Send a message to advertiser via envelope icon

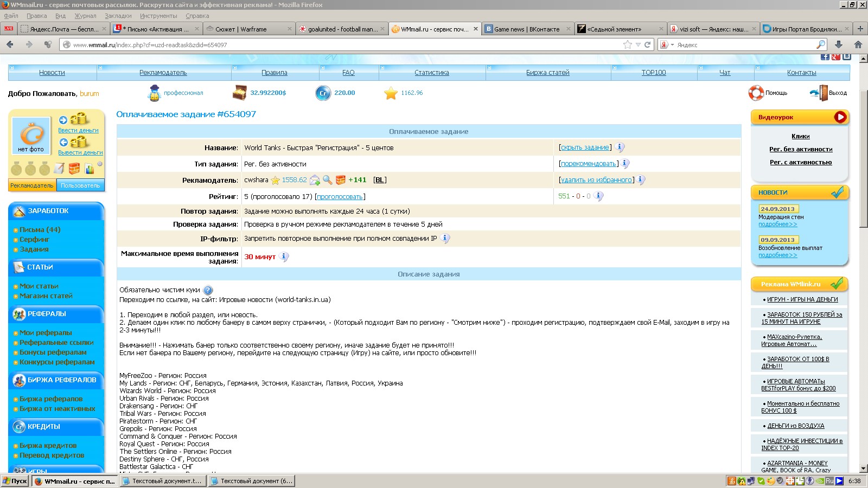(x=315, y=180)
